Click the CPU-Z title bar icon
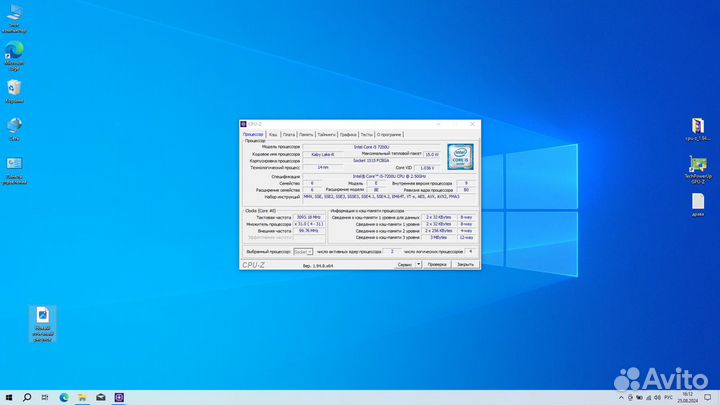Viewport: 720px width, 405px height. [243, 124]
